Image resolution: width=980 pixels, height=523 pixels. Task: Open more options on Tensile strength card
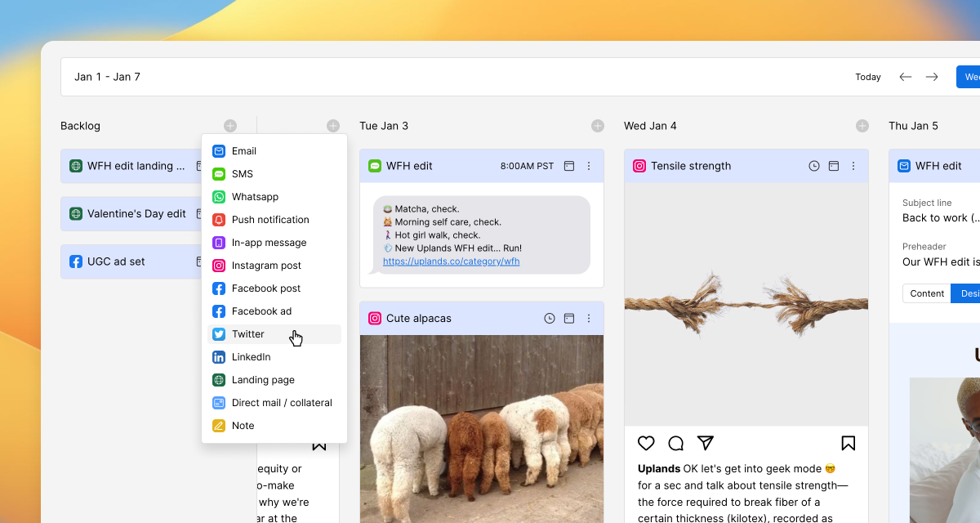click(x=853, y=166)
